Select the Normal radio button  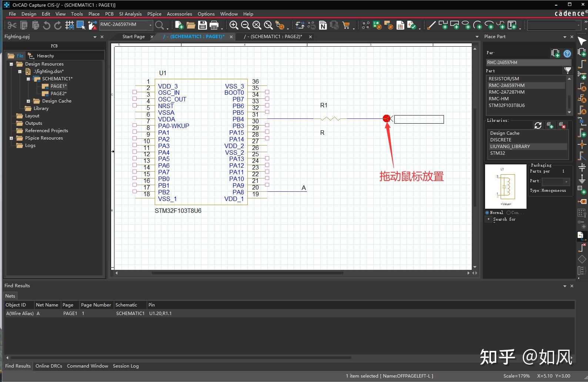[x=487, y=212]
